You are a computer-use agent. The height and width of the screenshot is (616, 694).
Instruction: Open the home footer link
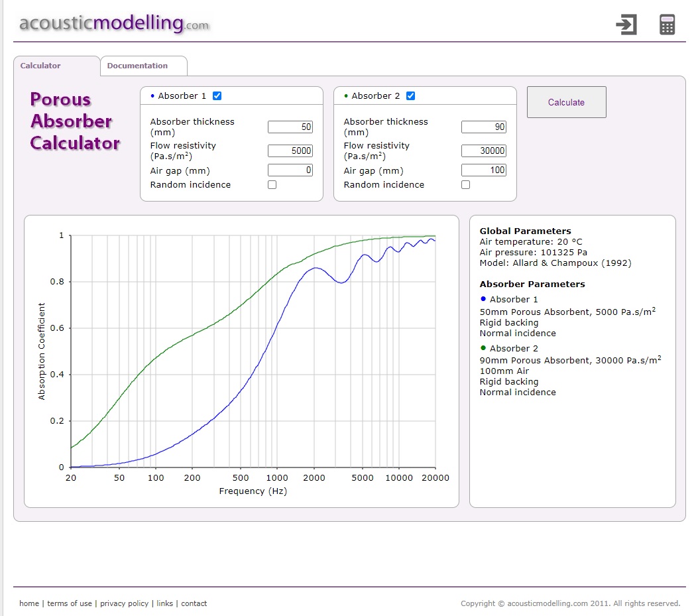coord(29,603)
